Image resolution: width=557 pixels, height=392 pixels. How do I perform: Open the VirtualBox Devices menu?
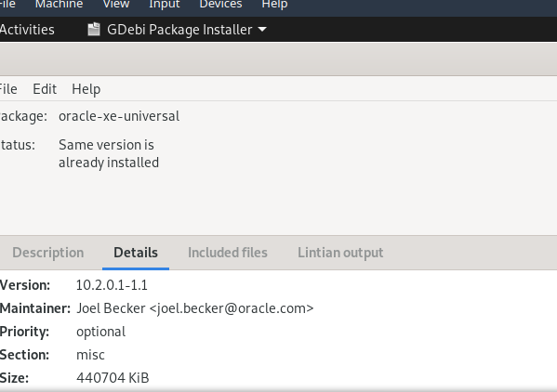click(x=220, y=5)
